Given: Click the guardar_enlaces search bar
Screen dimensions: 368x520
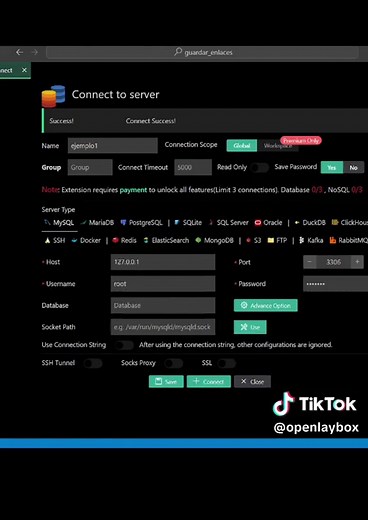Looking at the screenshot, I should [202, 52].
